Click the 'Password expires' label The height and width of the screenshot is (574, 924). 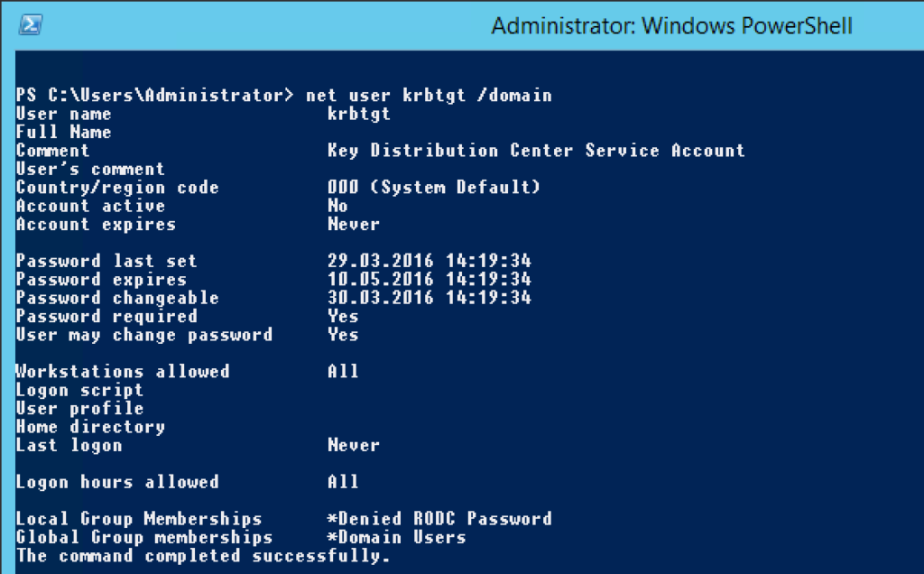coord(101,280)
